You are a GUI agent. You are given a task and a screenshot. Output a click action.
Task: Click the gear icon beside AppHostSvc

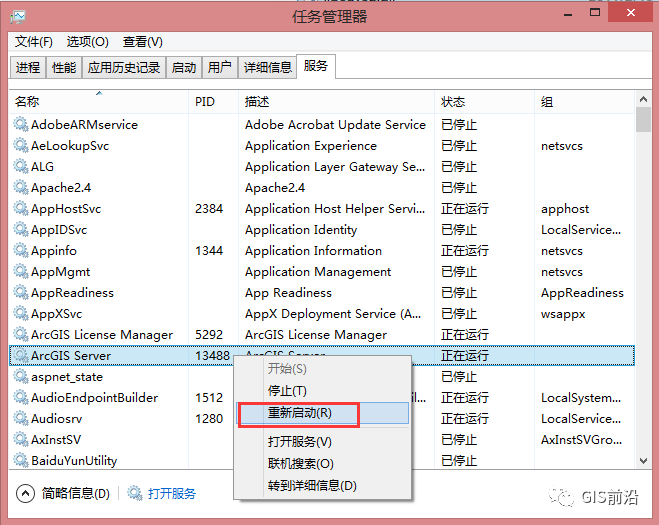(x=21, y=208)
